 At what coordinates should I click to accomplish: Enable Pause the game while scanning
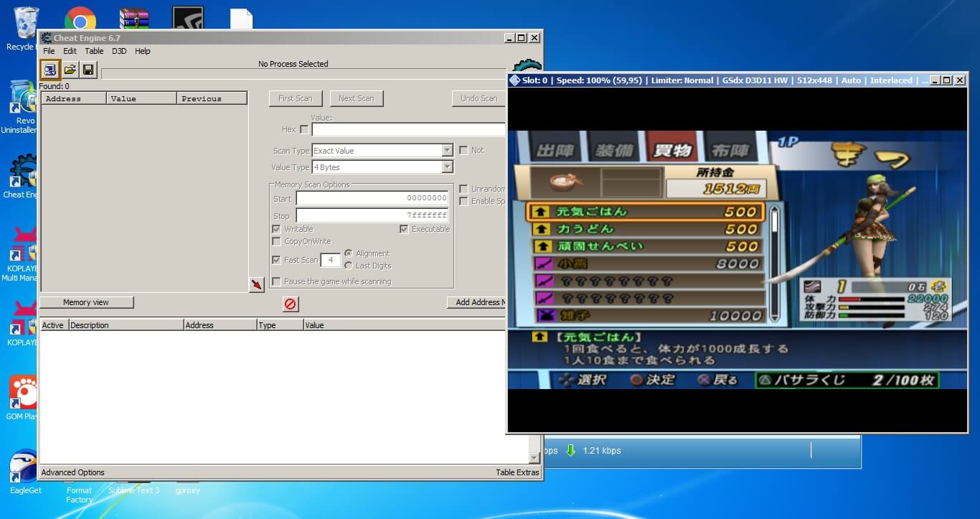click(276, 281)
